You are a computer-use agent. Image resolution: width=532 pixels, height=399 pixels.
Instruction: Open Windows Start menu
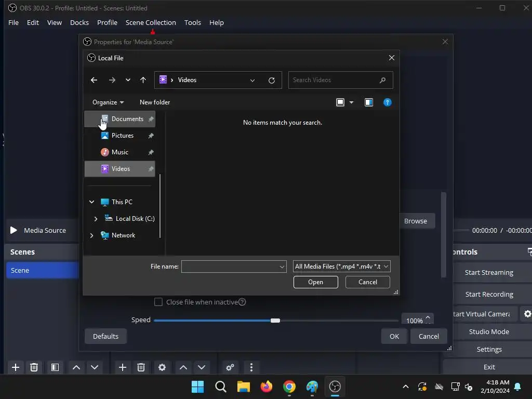197,387
